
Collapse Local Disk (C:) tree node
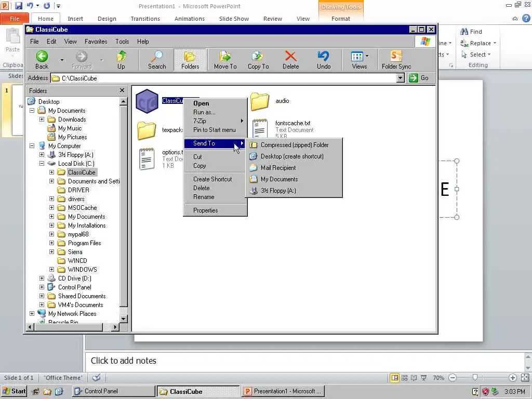click(x=42, y=164)
